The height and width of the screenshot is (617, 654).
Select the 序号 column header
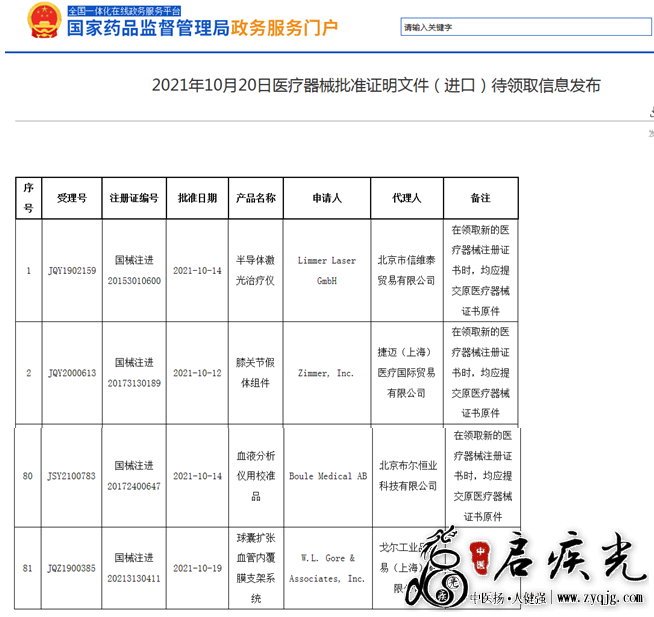(28, 198)
